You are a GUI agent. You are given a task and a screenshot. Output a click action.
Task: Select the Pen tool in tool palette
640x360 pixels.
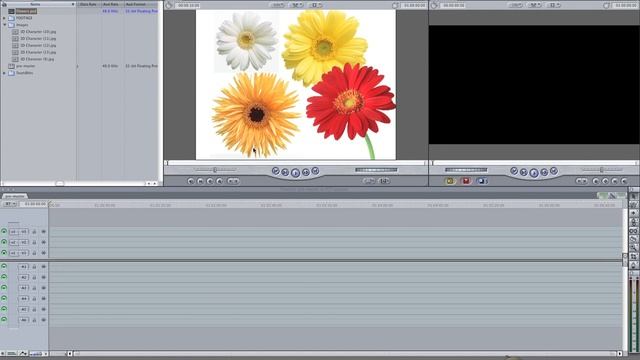coord(633,265)
